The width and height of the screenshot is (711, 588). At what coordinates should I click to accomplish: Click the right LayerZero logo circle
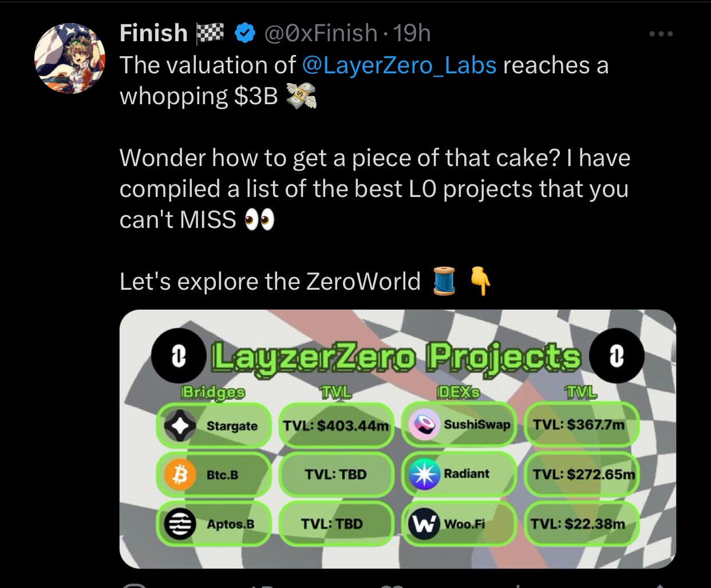pyautogui.click(x=617, y=356)
